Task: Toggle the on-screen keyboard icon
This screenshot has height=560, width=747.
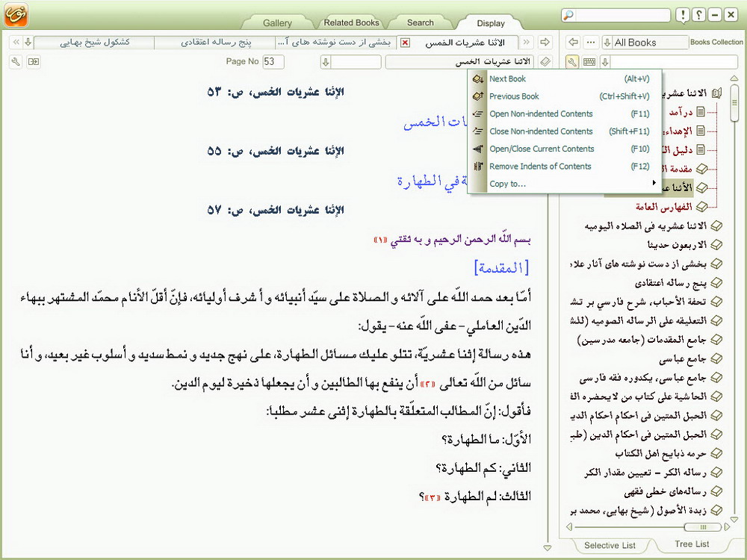Action: point(589,61)
